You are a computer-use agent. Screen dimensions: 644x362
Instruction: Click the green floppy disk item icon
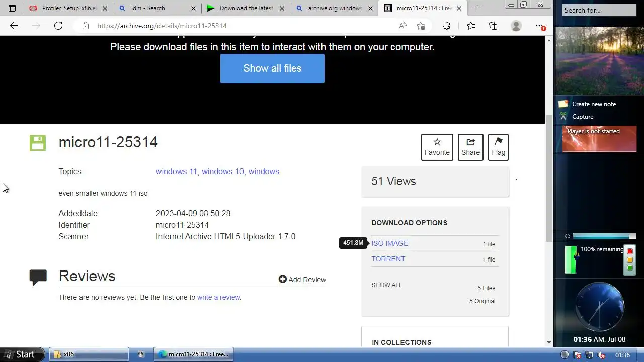click(38, 143)
